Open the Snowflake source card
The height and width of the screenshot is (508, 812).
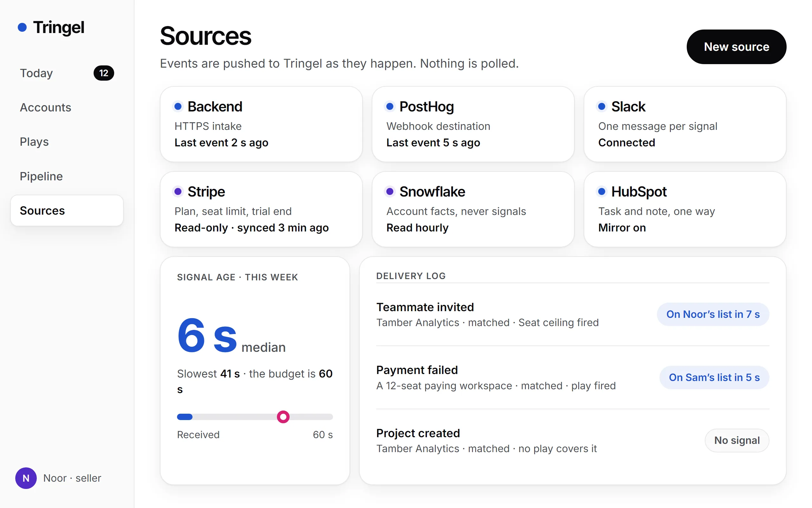click(473, 209)
